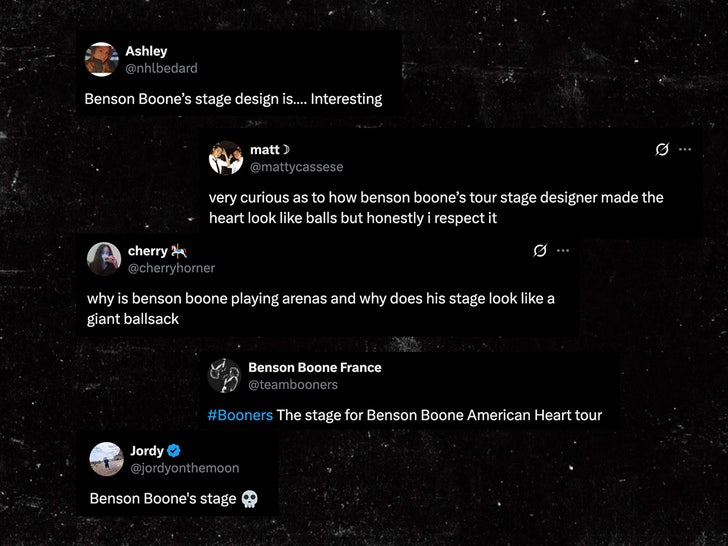Open the @jordyonthemoon handle
Screen dimensions: 728x546
pyautogui.click(x=184, y=468)
